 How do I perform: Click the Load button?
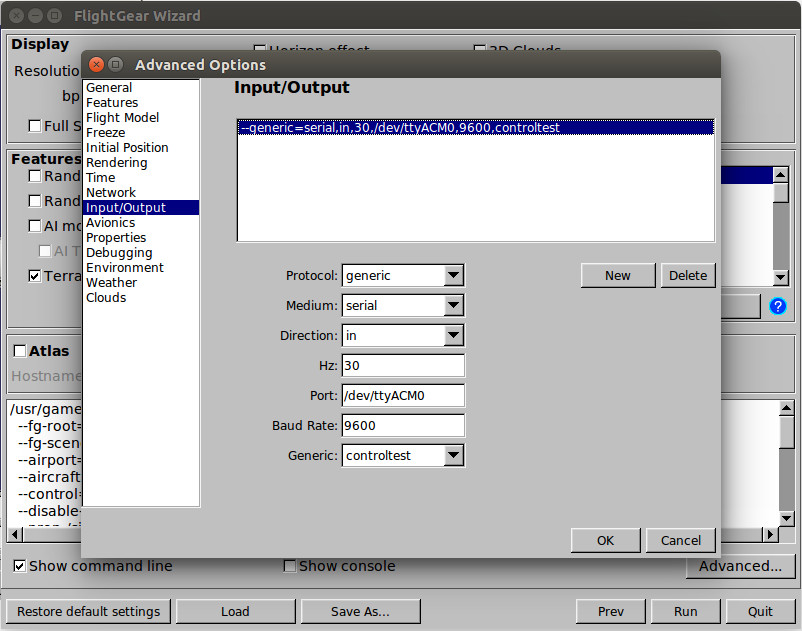[x=235, y=612]
